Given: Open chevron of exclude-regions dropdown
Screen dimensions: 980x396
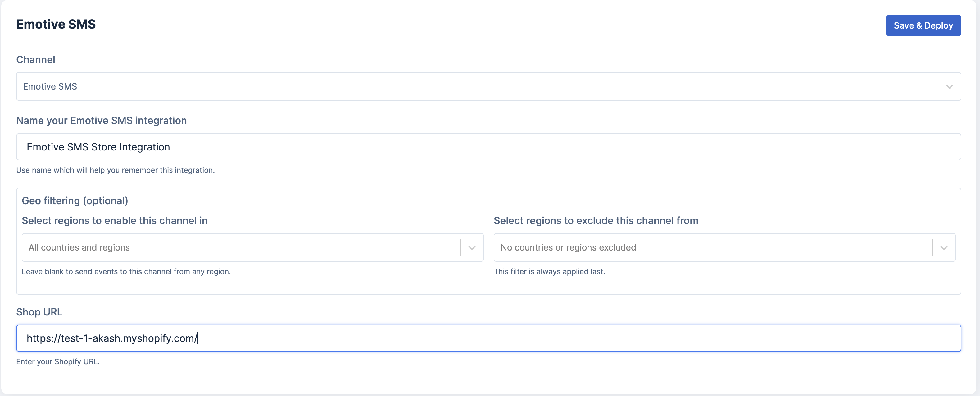Looking at the screenshot, I should click(x=943, y=247).
